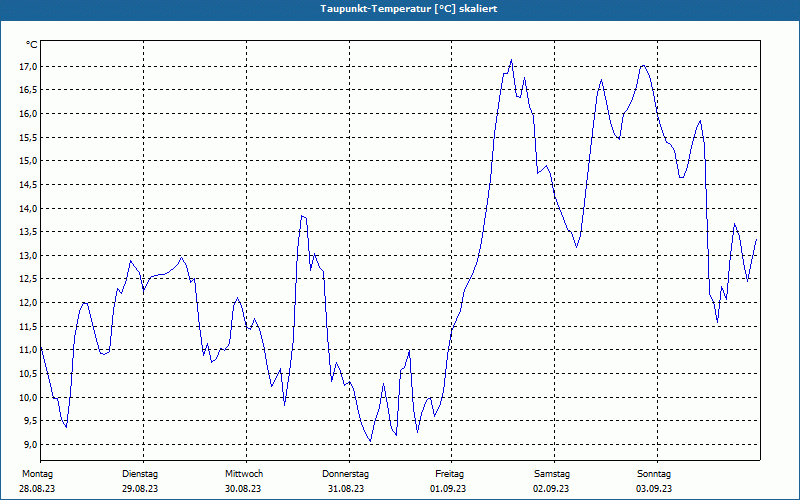Click the Samstag day label
Screen dimensions: 800x500
click(552, 474)
